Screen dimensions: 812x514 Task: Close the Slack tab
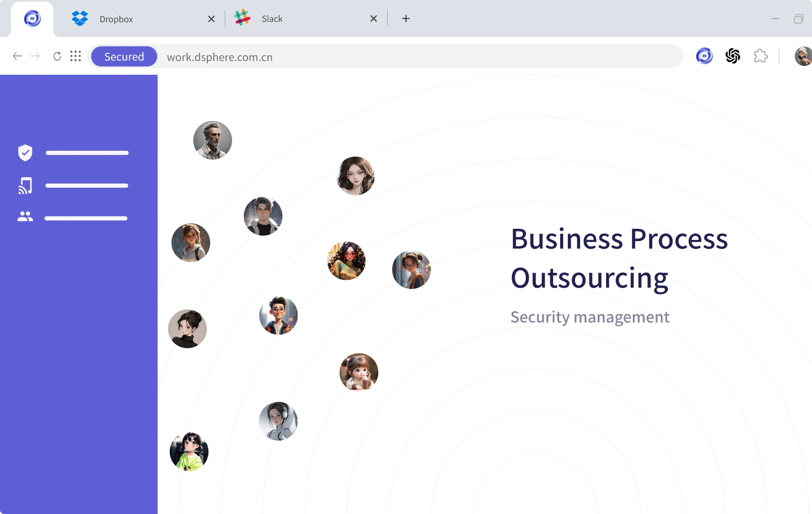coord(373,18)
